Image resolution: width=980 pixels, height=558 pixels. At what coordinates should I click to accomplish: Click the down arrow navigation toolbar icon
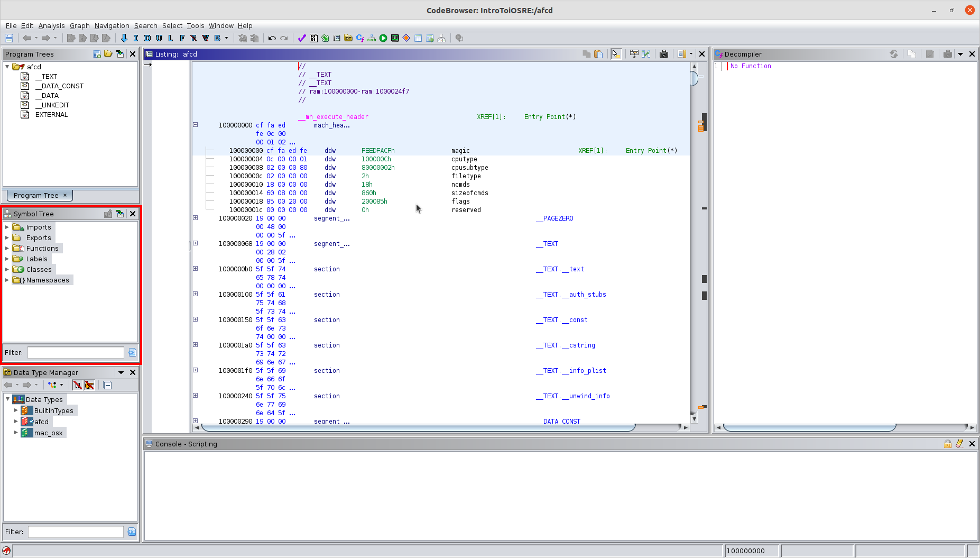click(124, 38)
